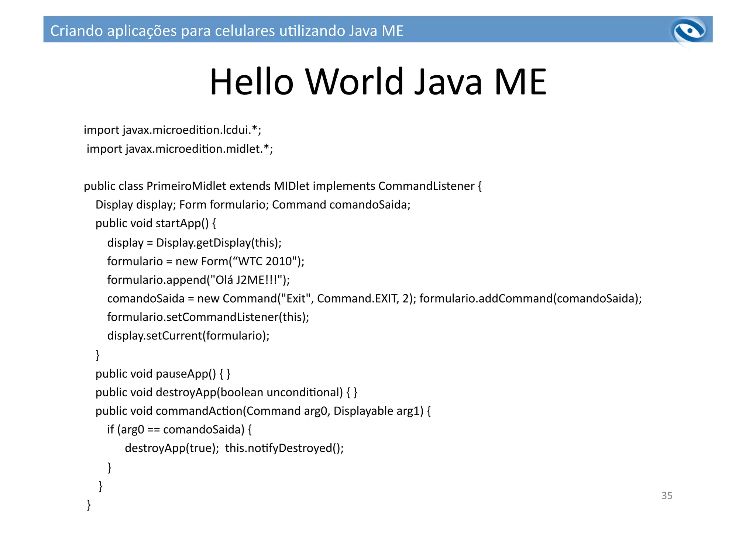The width and height of the screenshot is (756, 534).
Task: Click the 'public void pauseApp() { }' line
Action: (x=163, y=374)
